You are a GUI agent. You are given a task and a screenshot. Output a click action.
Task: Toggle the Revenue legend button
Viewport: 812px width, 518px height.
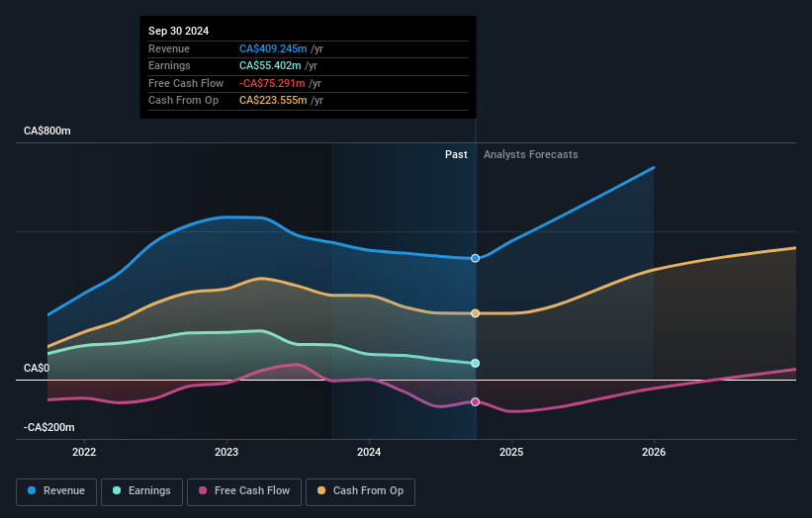pos(56,491)
